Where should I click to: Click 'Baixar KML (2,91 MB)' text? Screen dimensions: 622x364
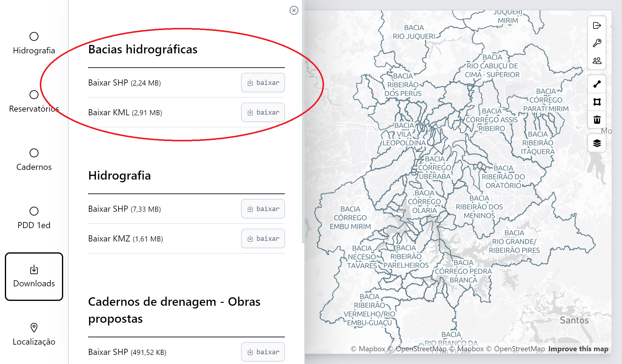point(125,113)
